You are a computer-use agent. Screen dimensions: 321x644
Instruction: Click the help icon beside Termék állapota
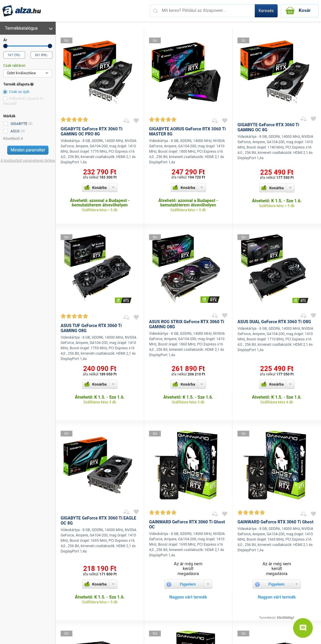point(32,84)
